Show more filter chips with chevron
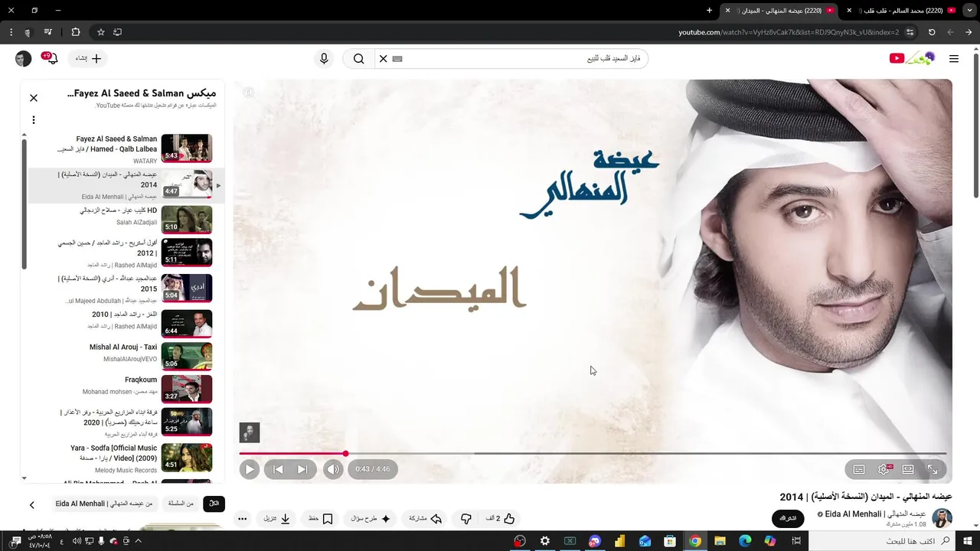Viewport: 980px width, 551px height. click(x=32, y=504)
